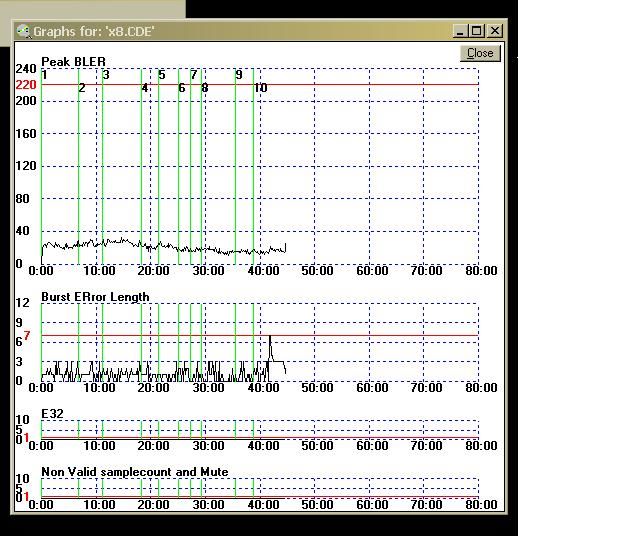Click the E32 graph title
This screenshot has width=640, height=536.
(52, 413)
